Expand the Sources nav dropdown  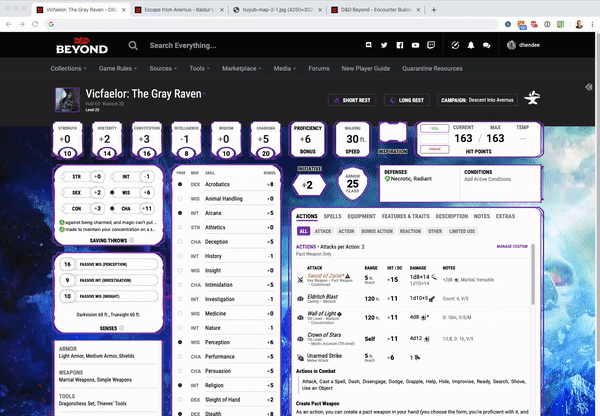point(163,69)
